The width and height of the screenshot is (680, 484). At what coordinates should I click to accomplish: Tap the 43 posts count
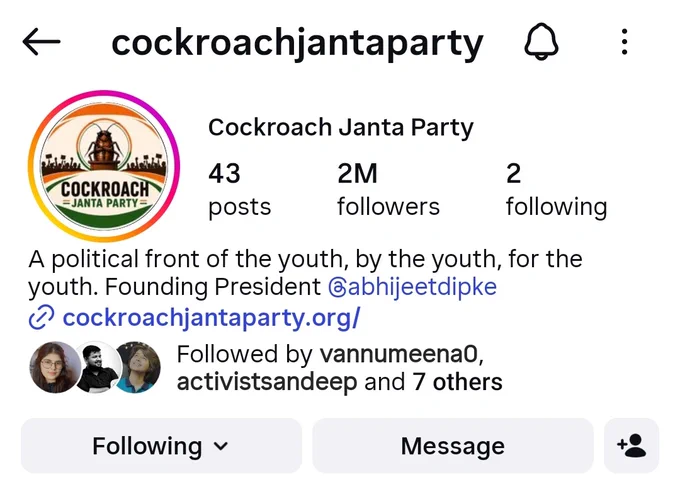point(239,190)
